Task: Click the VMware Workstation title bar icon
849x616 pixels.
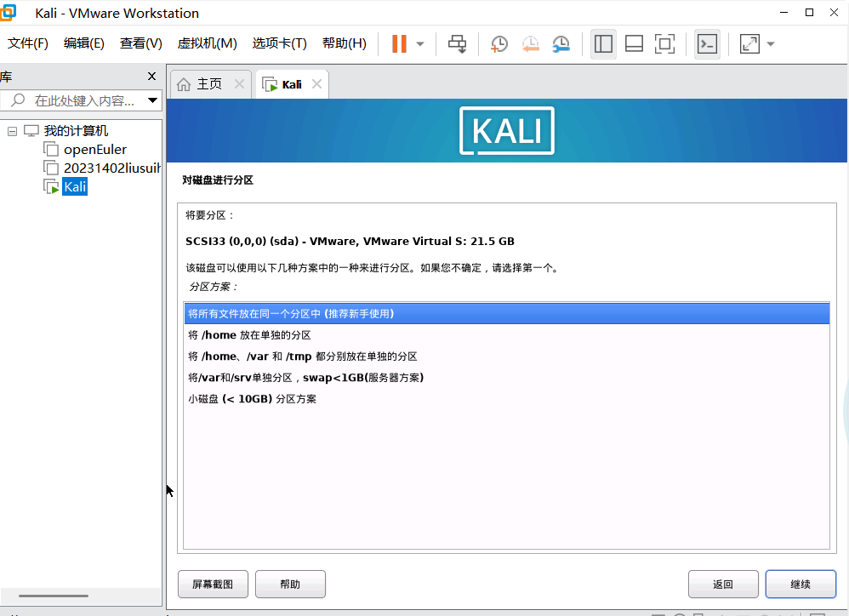Action: [x=8, y=13]
